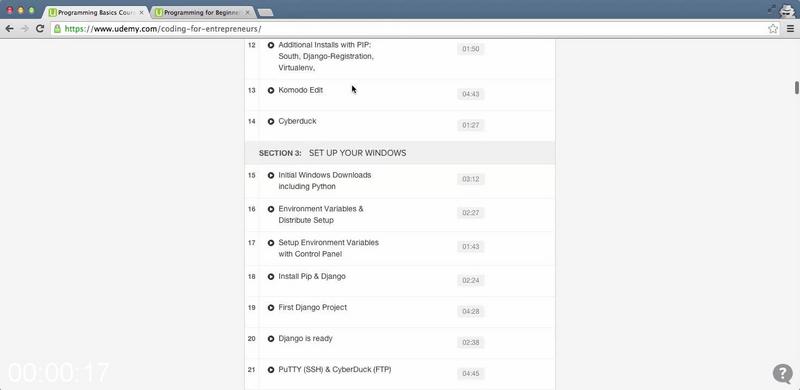The width and height of the screenshot is (800, 390).
Task: Open the Cyberduck lecture title
Action: coord(297,121)
